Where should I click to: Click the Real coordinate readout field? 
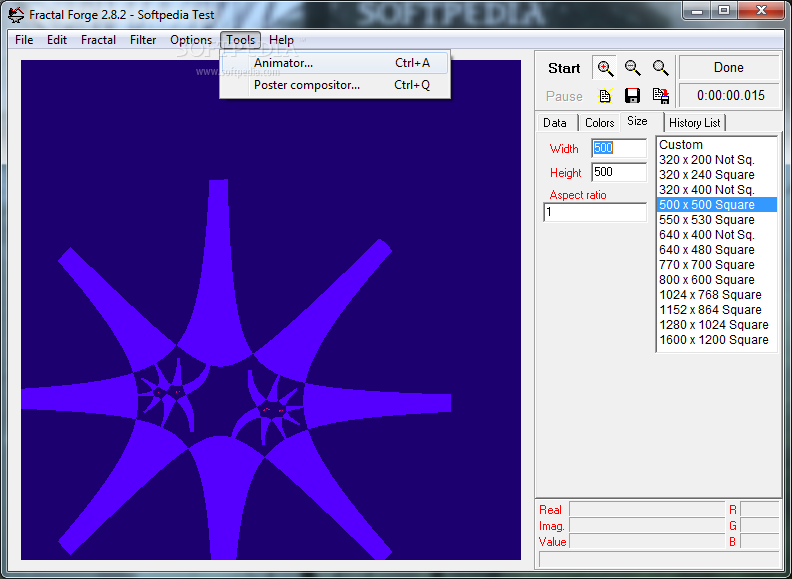647,509
